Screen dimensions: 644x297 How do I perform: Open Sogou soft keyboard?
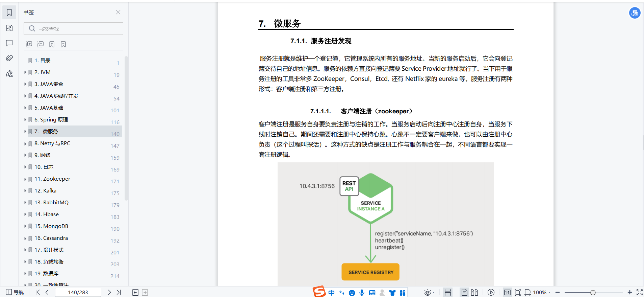[x=372, y=293]
